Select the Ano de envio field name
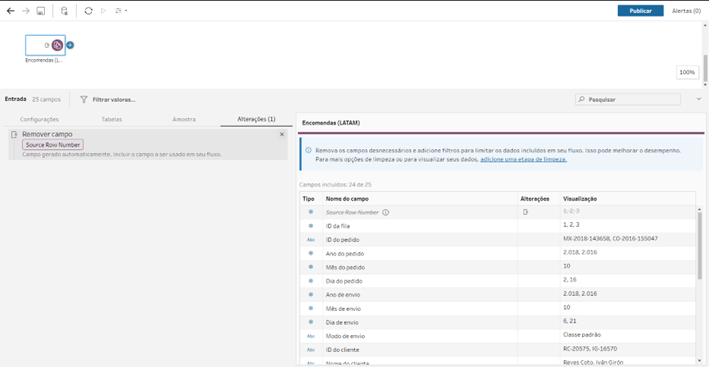The width and height of the screenshot is (709, 367). 343,295
